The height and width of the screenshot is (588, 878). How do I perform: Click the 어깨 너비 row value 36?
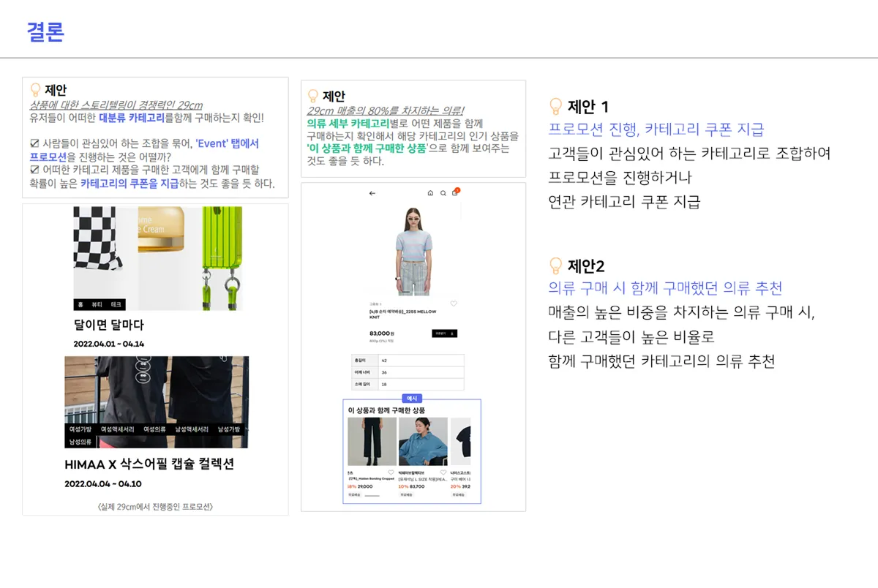click(384, 372)
